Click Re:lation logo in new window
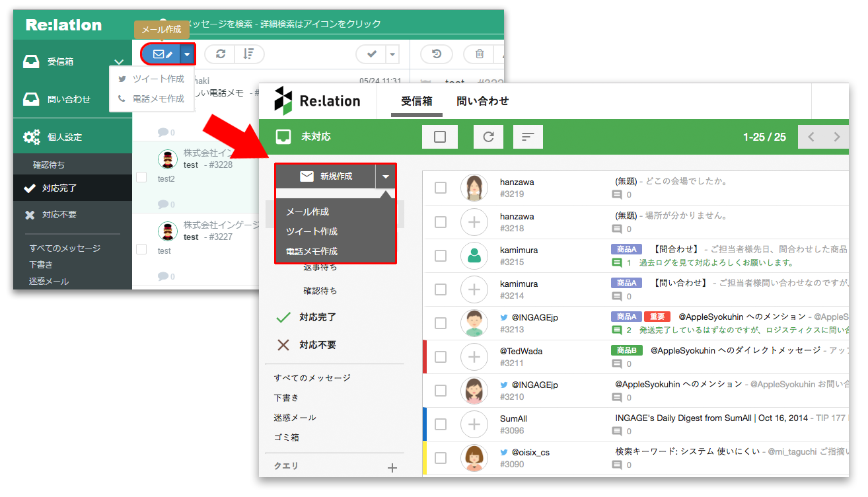868x497 pixels. [317, 100]
